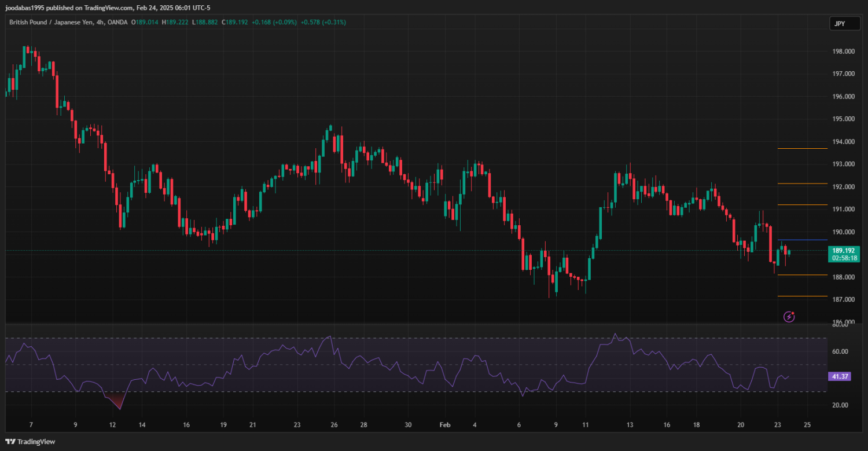Click the high value H189.222
The height and width of the screenshot is (451, 868).
(x=175, y=22)
